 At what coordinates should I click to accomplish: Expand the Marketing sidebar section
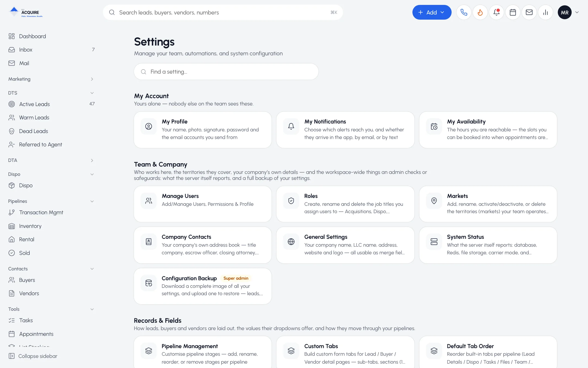click(x=51, y=79)
